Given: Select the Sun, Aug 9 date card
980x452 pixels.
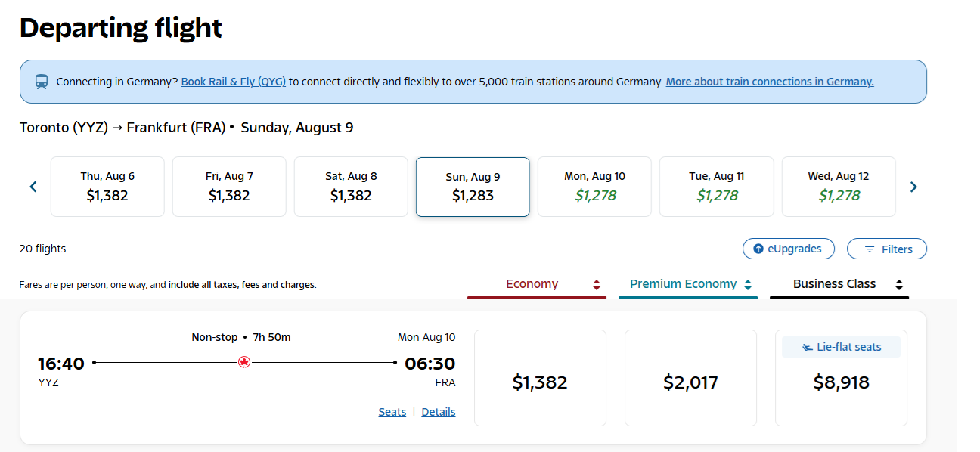Looking at the screenshot, I should point(473,187).
